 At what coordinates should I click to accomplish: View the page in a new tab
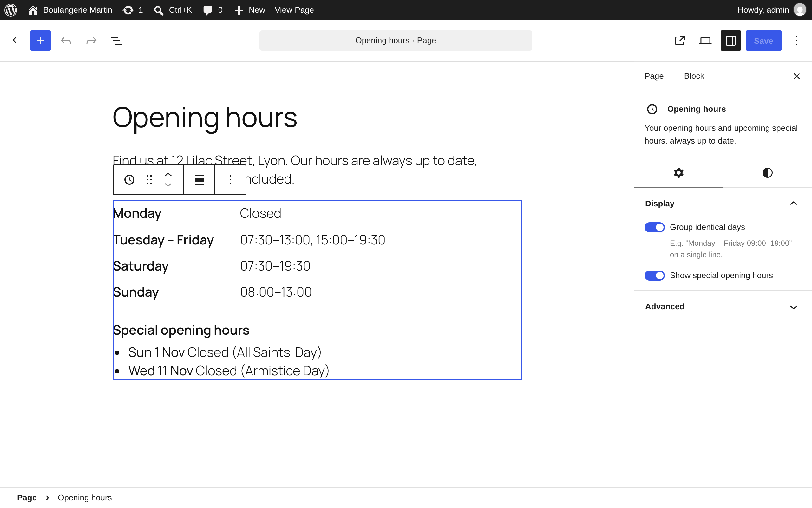tap(680, 41)
